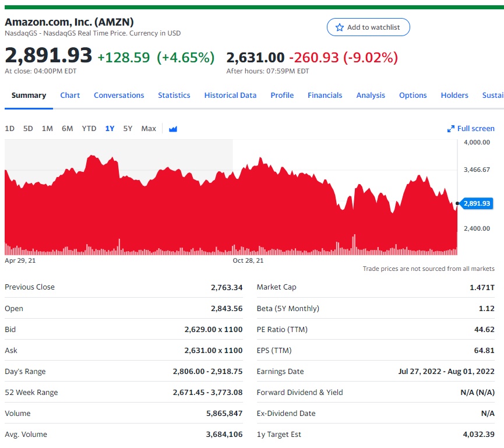Click the EPS value 64.81
The width and height of the screenshot is (504, 448).
pos(484,350)
